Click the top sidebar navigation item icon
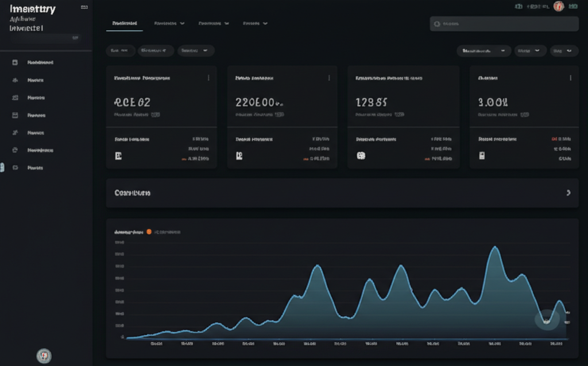Image resolution: width=588 pixels, height=366 pixels. pyautogui.click(x=16, y=63)
